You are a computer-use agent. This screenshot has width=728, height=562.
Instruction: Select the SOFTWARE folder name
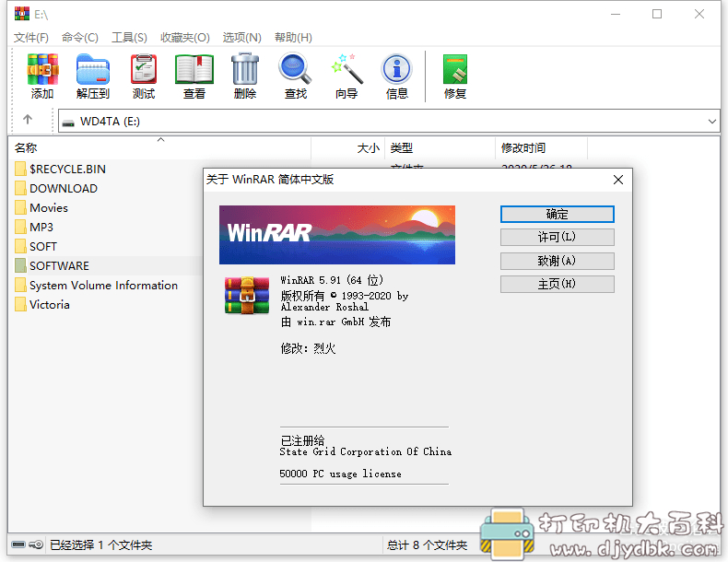[59, 266]
